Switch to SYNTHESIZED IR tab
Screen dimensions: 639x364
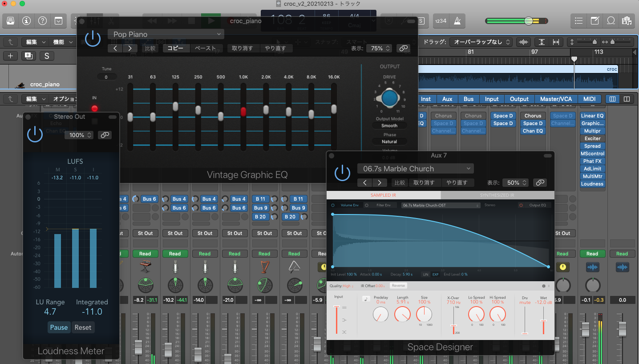(497, 195)
